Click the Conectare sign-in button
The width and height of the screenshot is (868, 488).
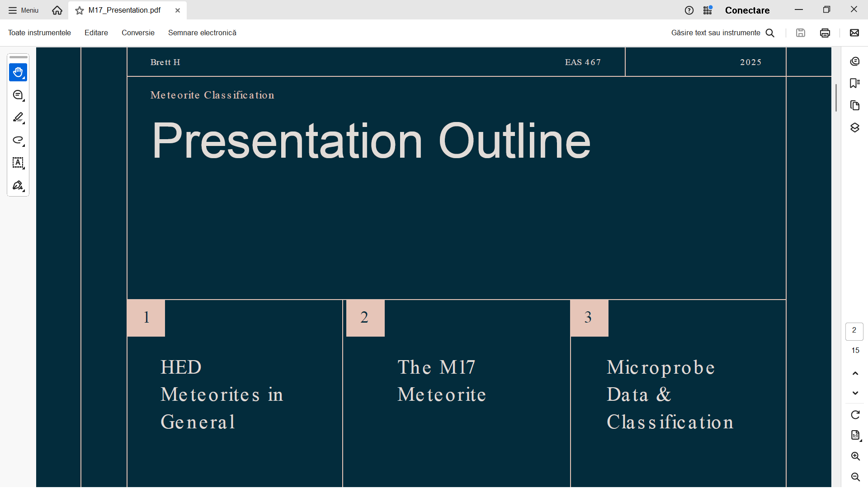[x=747, y=10]
